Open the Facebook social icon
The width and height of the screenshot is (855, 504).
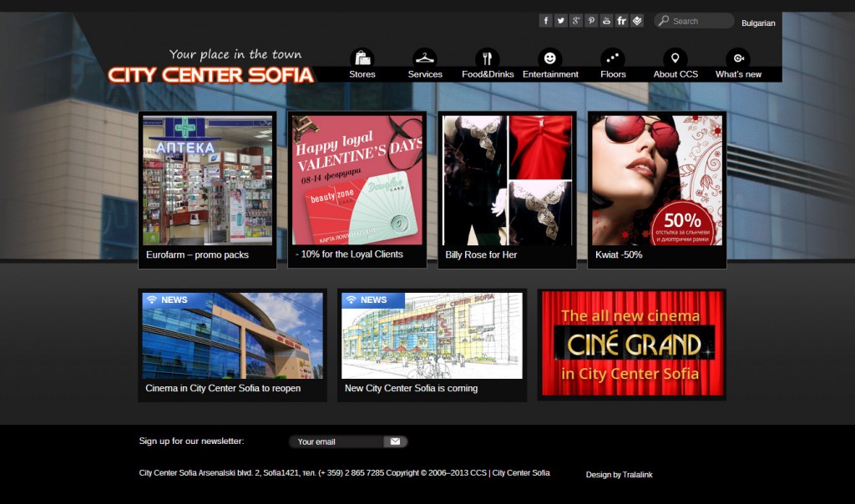(x=545, y=21)
